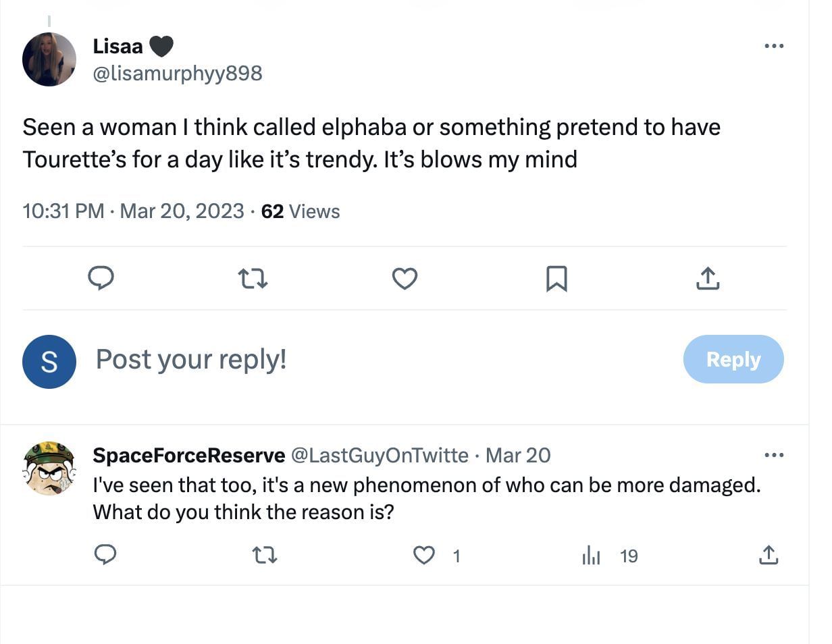Unlike SpaceForceReserve's reply by clicking the heart
This screenshot has width=832, height=644.
click(x=424, y=556)
